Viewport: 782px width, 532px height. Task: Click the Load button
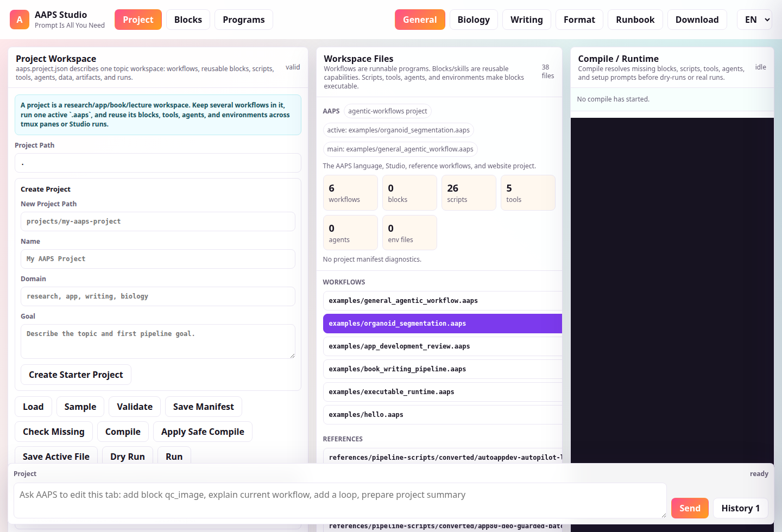pyautogui.click(x=33, y=407)
